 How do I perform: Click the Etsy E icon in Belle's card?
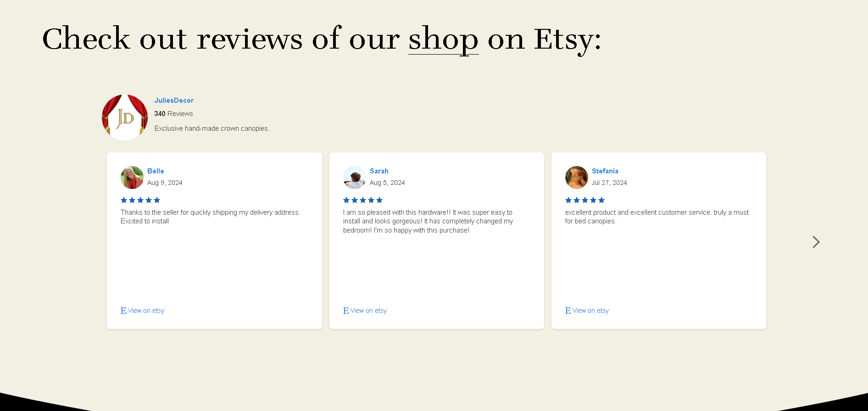[x=123, y=311]
